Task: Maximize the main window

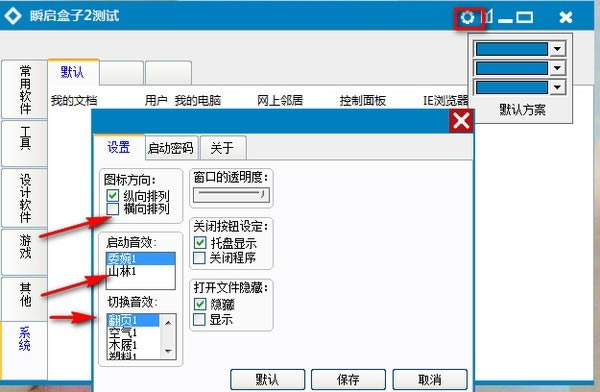Action: 524,17
